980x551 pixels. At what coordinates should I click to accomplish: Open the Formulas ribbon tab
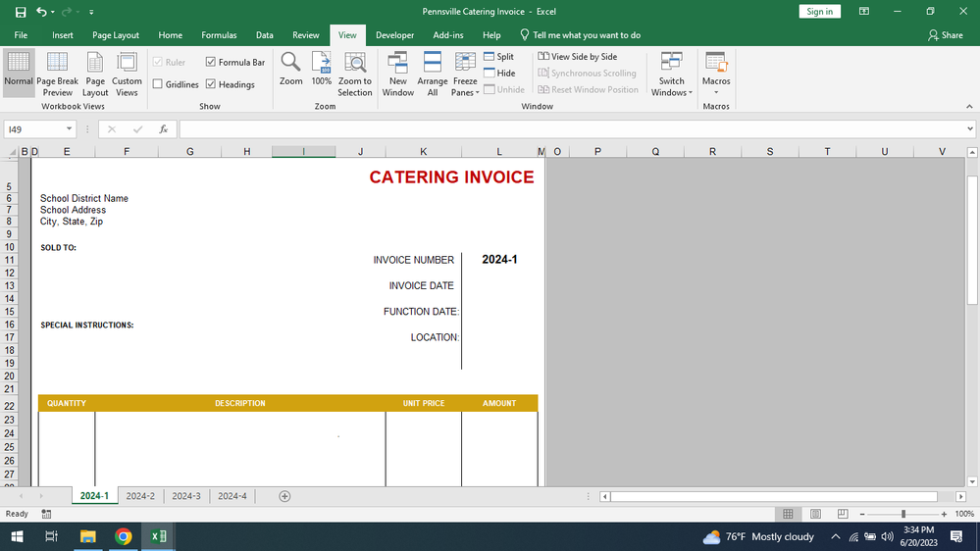coord(219,35)
